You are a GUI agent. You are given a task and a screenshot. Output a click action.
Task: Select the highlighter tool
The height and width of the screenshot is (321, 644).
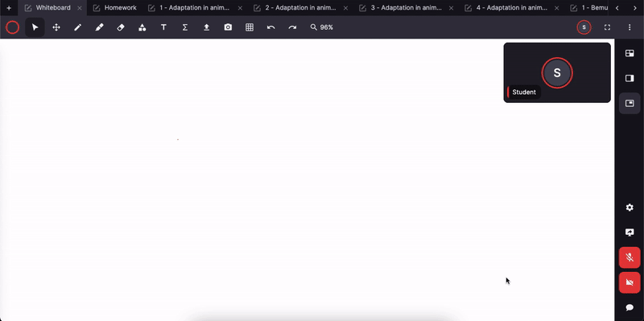[99, 27]
